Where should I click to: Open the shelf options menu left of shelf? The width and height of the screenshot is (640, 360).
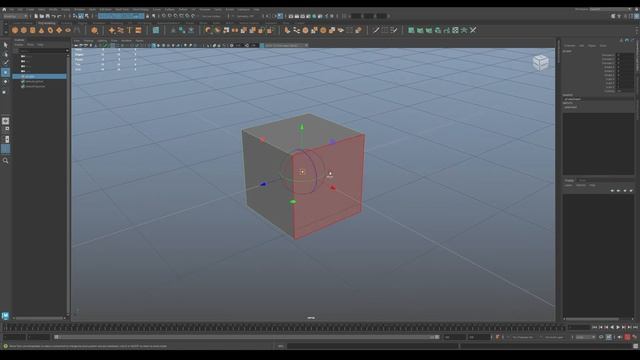point(5,31)
